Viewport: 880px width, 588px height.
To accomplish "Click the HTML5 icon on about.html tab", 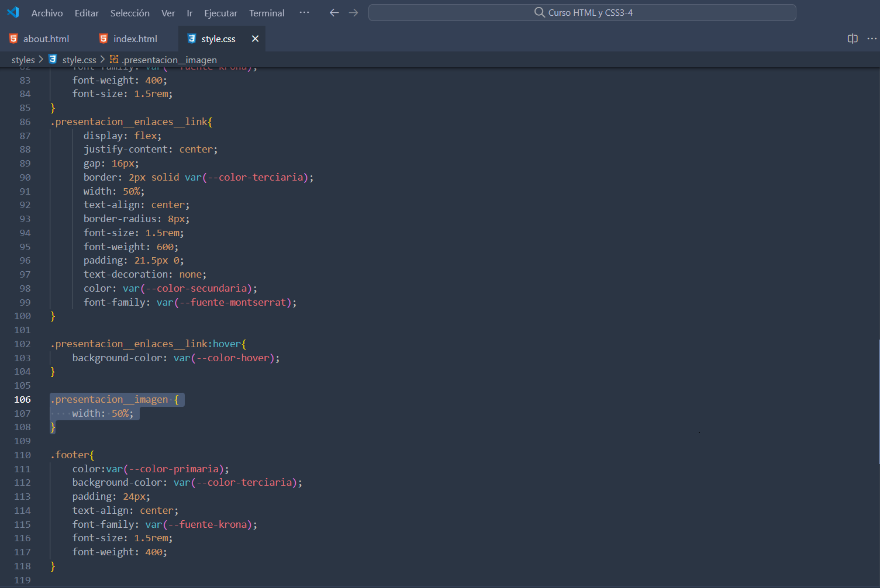I will [13, 39].
